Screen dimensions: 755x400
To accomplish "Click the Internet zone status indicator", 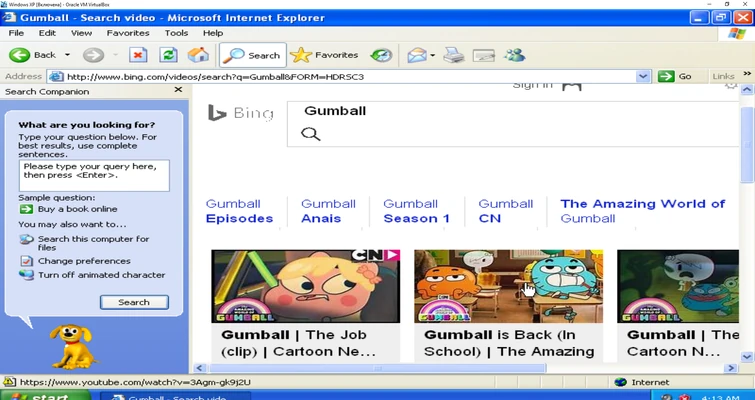I will (643, 382).
